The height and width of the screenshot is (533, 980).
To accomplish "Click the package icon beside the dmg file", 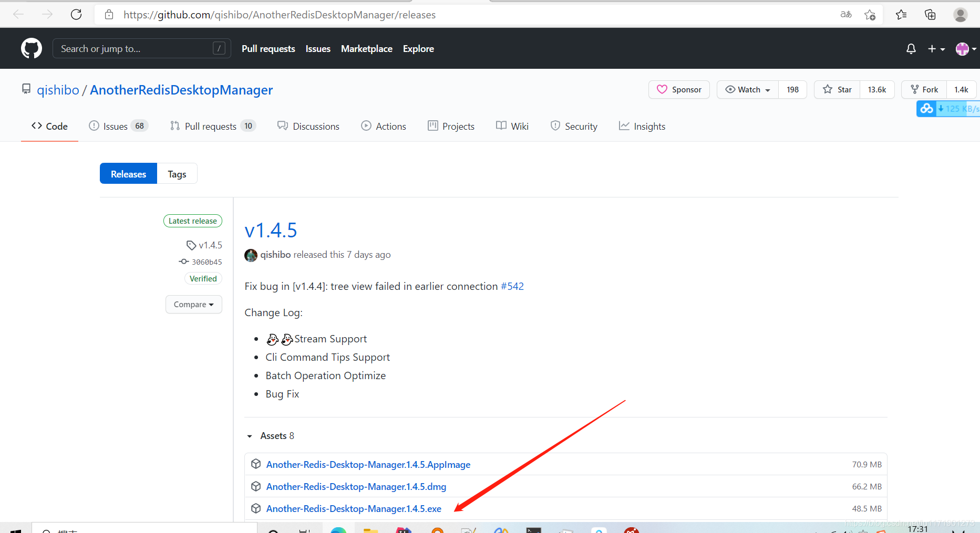I will pyautogui.click(x=256, y=486).
